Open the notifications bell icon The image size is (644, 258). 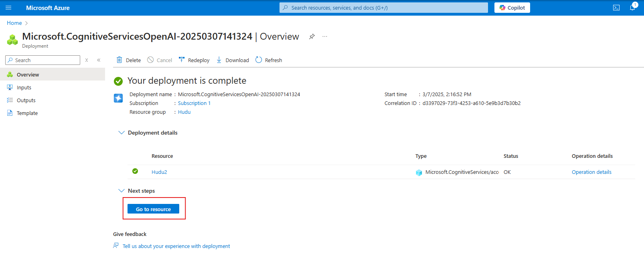632,8
